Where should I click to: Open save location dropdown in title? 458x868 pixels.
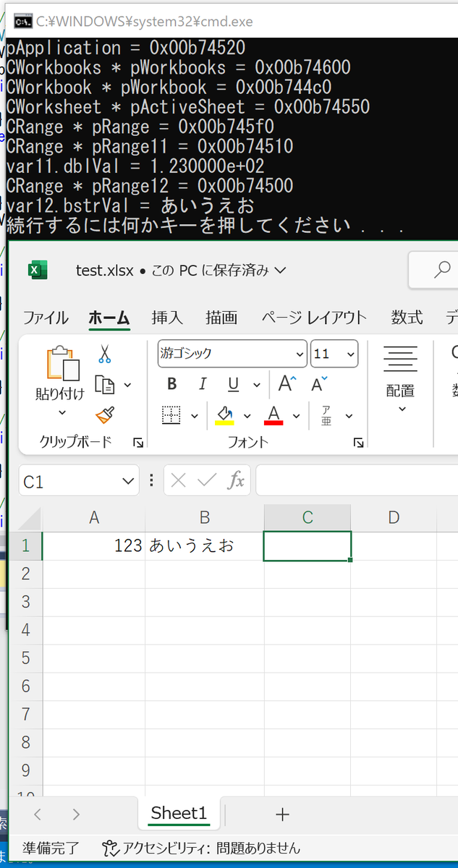click(281, 270)
